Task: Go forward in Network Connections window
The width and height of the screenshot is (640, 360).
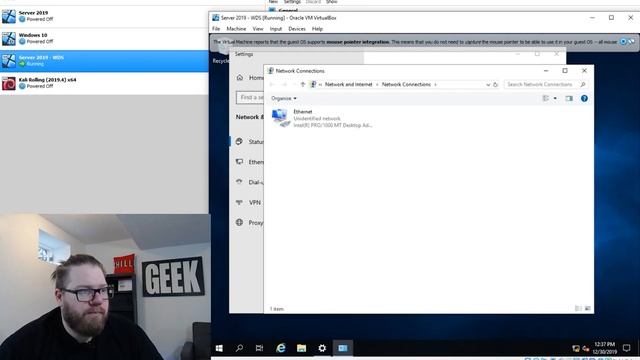Action: [284, 84]
